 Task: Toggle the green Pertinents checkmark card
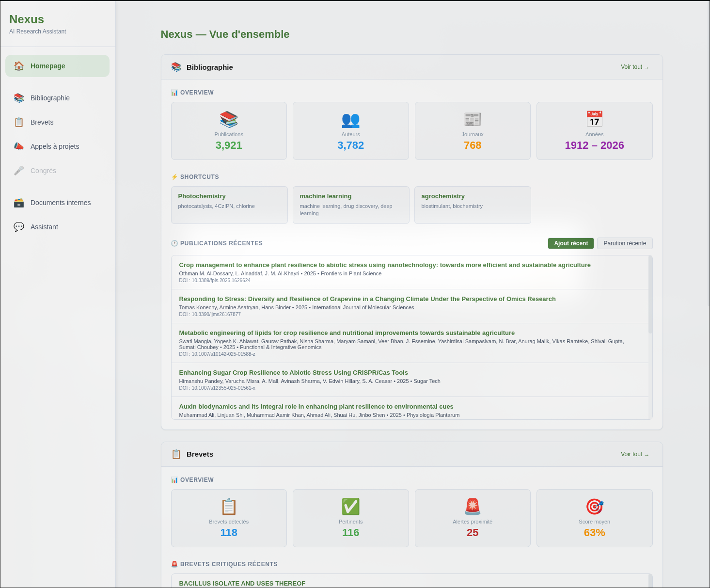pyautogui.click(x=350, y=518)
